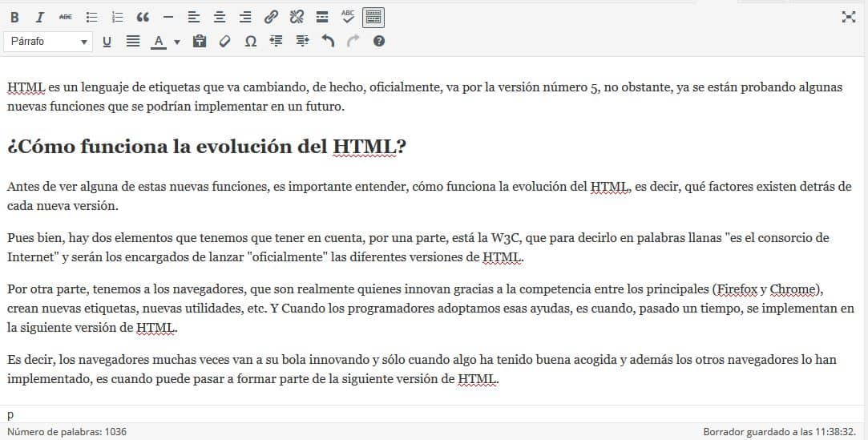Click the word W3C in the text
The image size is (868, 440).
(x=507, y=239)
